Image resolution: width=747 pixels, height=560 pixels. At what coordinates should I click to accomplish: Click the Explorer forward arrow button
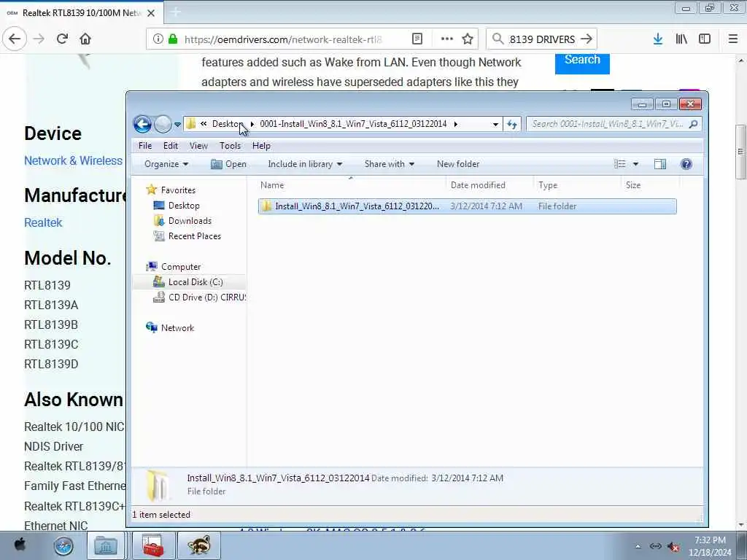click(163, 124)
